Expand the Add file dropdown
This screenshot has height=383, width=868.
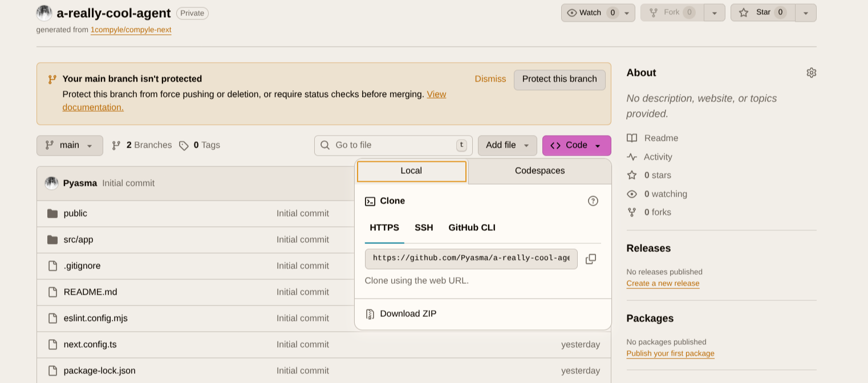[x=507, y=145]
